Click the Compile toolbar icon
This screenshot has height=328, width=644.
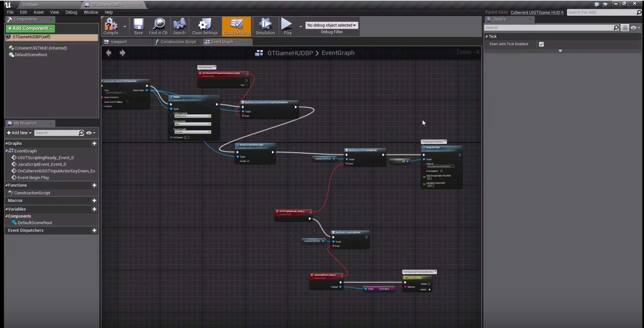tap(111, 26)
